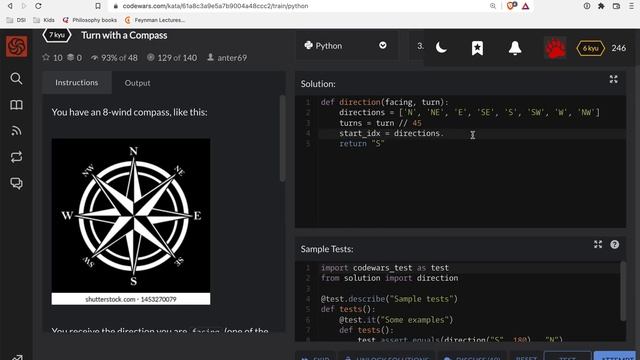
Task: Click the instructions panel scrollbar
Action: [282, 139]
